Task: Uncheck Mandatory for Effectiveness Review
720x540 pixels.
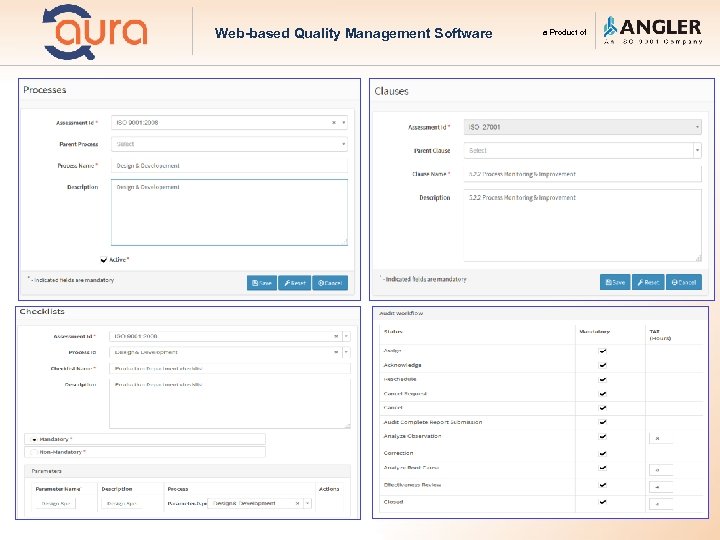Action: pyautogui.click(x=603, y=485)
